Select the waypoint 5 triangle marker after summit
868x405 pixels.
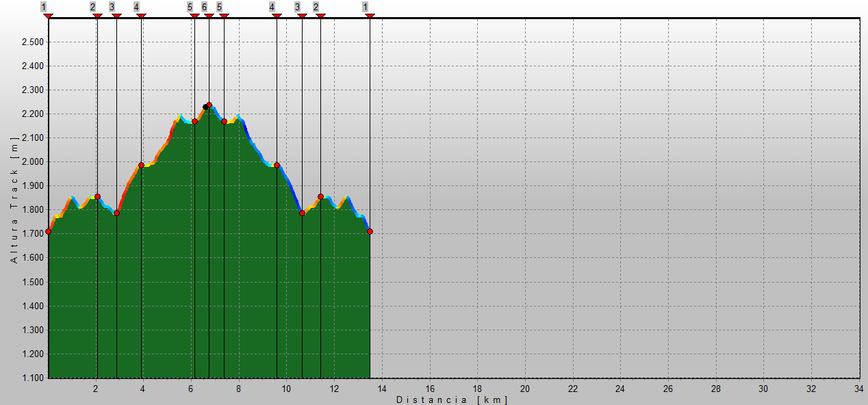pyautogui.click(x=224, y=16)
